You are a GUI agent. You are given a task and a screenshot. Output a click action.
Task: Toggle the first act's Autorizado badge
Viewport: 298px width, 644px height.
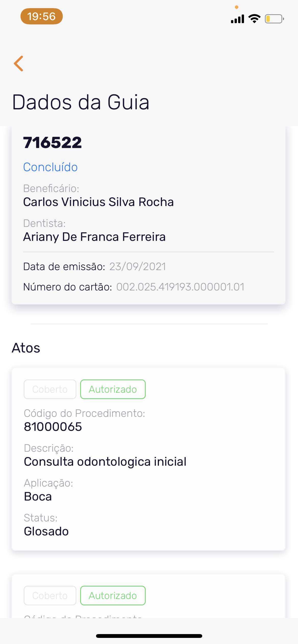tap(113, 389)
